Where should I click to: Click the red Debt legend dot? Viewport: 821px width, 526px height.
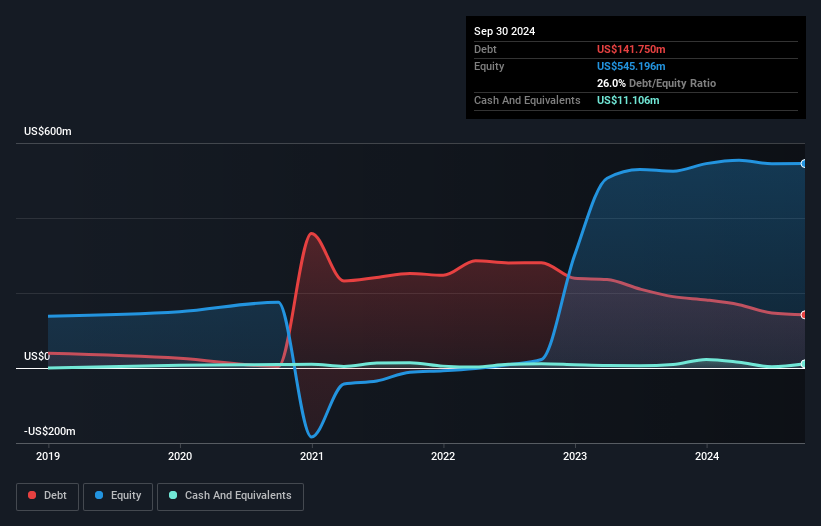32,495
